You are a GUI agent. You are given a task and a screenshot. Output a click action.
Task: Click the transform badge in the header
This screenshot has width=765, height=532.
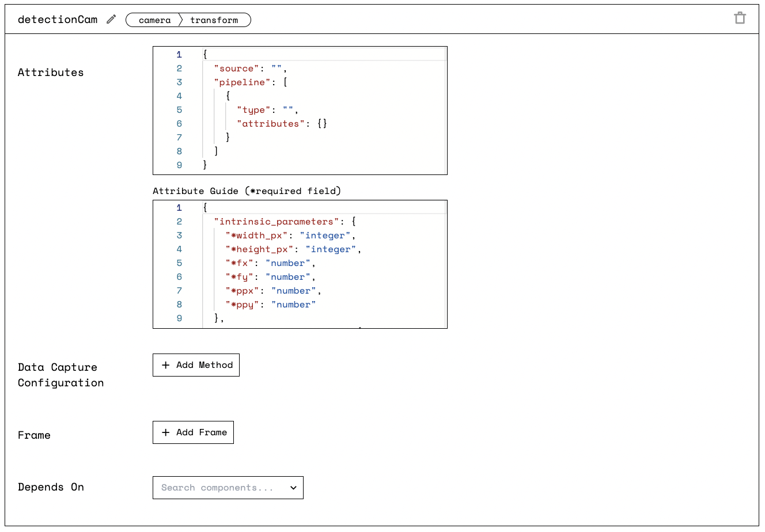click(214, 20)
